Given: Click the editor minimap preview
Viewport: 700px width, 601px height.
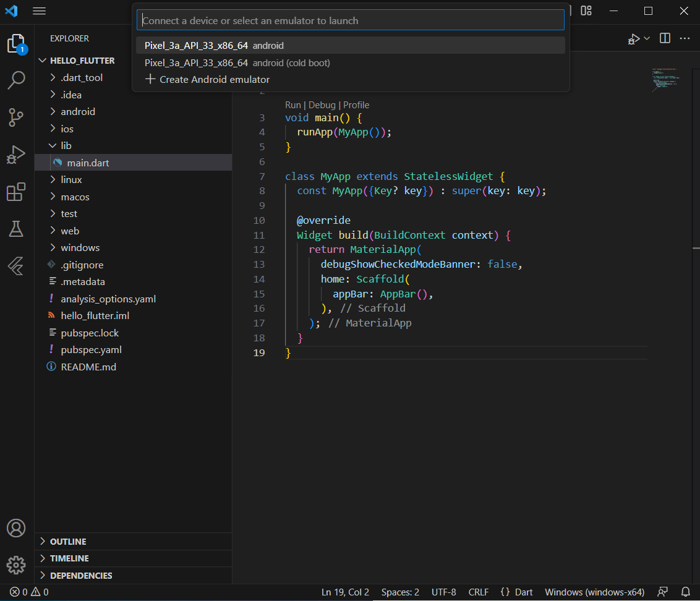Looking at the screenshot, I should point(665,80).
